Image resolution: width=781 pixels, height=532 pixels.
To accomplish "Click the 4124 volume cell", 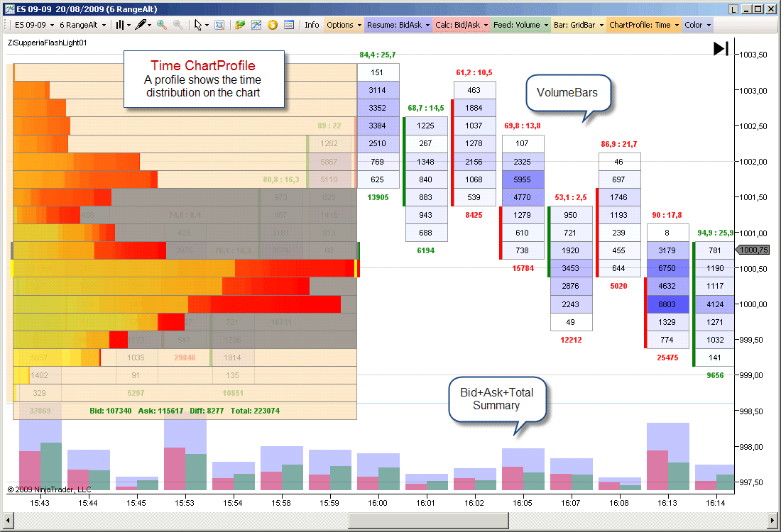I will pyautogui.click(x=715, y=304).
